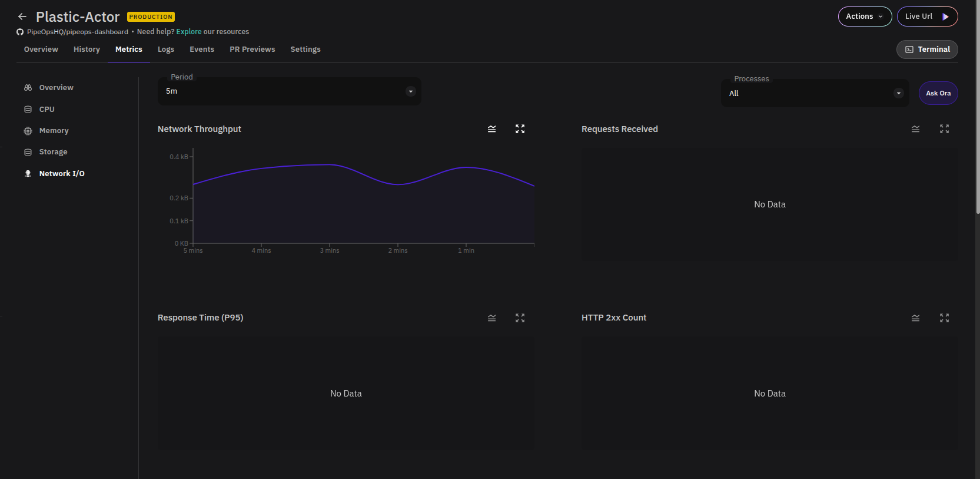Expand HTTP 2xx Count chart to fullscreen

point(945,318)
